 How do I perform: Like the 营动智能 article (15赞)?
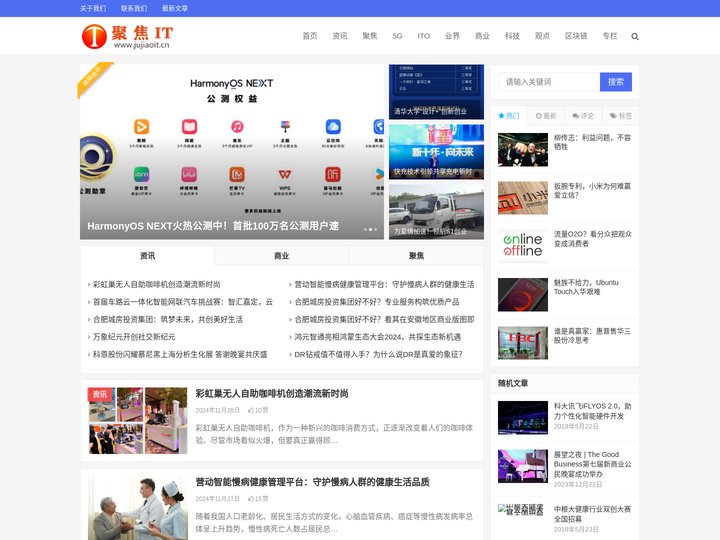(258, 499)
